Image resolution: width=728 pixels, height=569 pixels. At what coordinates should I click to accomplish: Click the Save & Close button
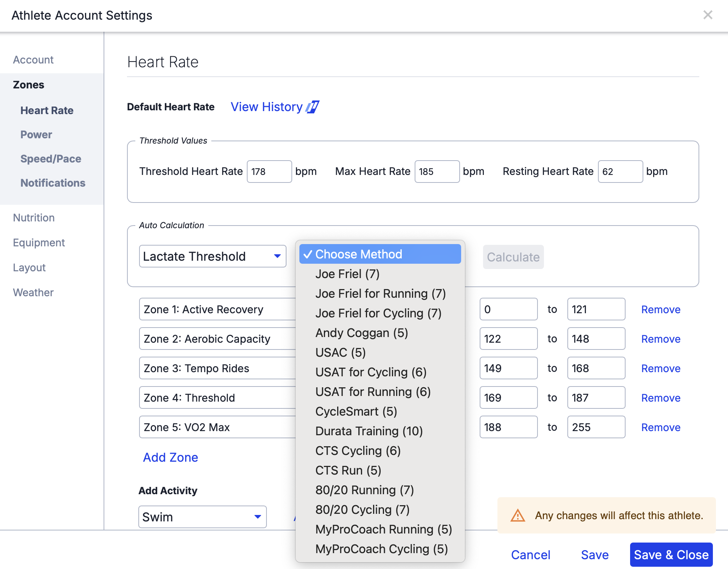pos(671,555)
